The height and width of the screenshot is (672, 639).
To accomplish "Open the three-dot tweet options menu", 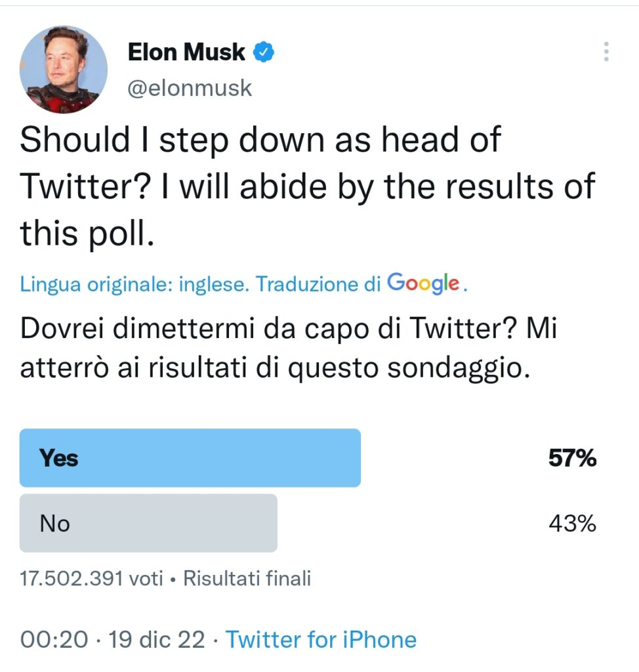I will (606, 51).
